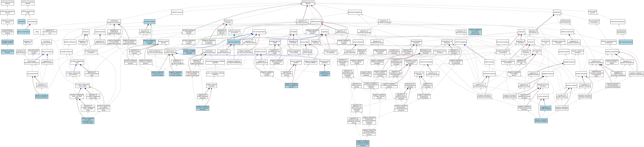Click the 'circadian sleep/wake cycle process' node
The image size is (644, 147).
73,74
